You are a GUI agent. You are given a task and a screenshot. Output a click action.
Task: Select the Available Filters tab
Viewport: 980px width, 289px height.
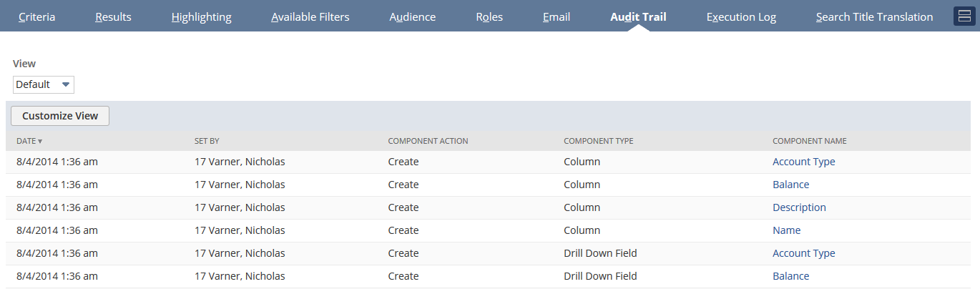click(x=310, y=17)
